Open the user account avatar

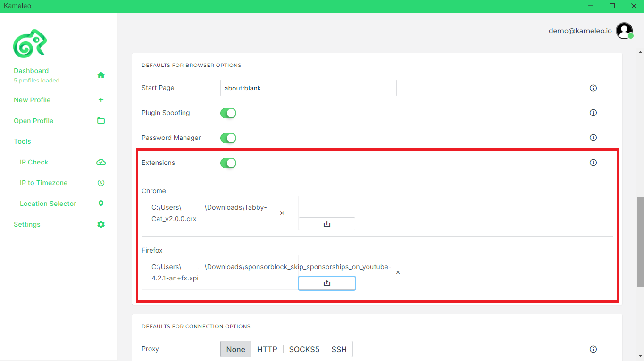(624, 31)
